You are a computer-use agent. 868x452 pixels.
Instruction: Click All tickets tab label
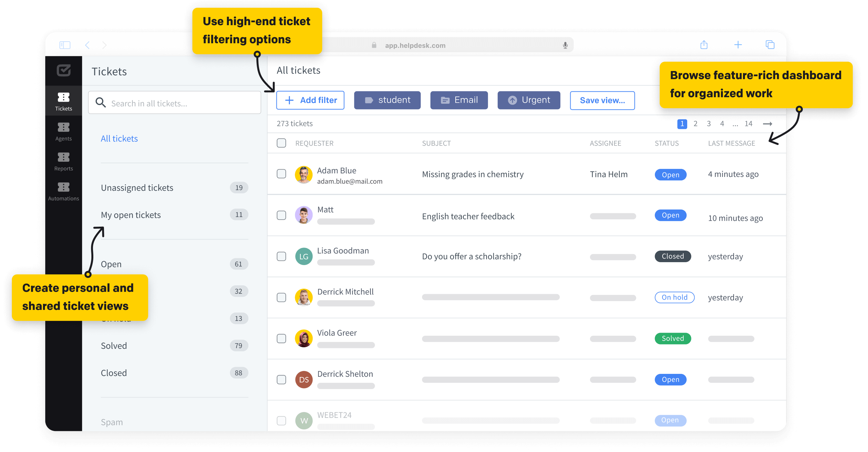119,138
